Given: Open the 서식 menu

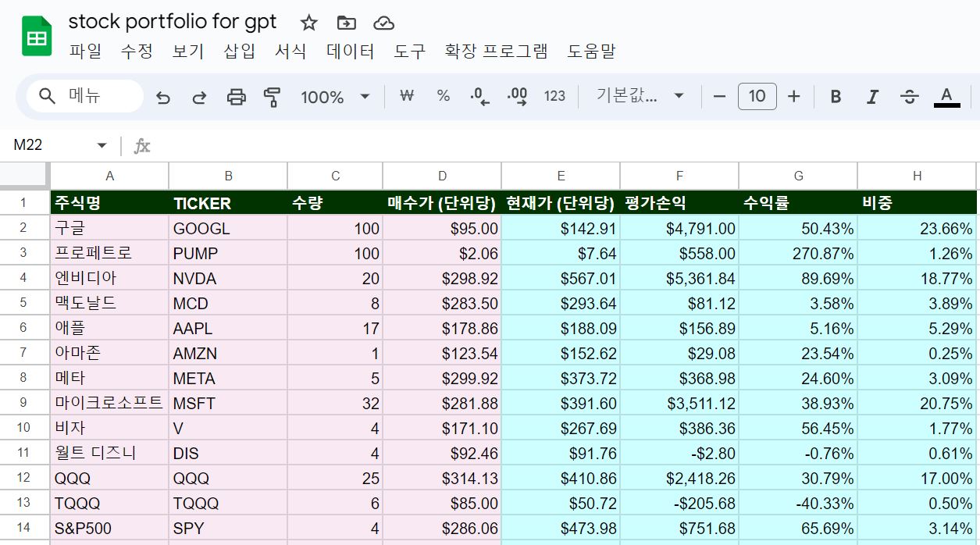Looking at the screenshot, I should coord(290,52).
